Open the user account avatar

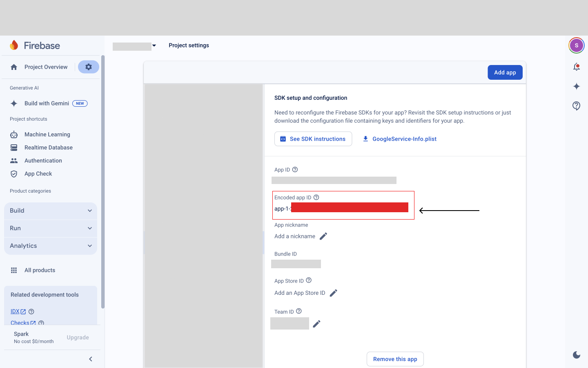(577, 45)
